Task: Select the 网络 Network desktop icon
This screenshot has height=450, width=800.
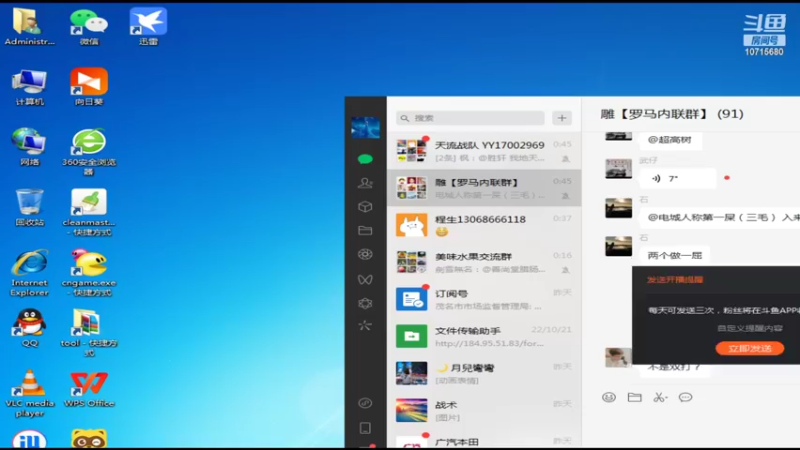Action: tap(29, 147)
